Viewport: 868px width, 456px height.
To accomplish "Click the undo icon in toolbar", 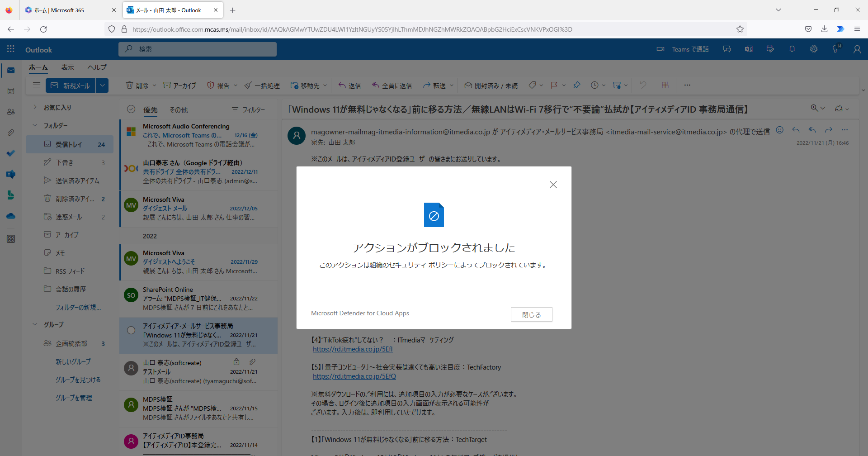I will [643, 85].
